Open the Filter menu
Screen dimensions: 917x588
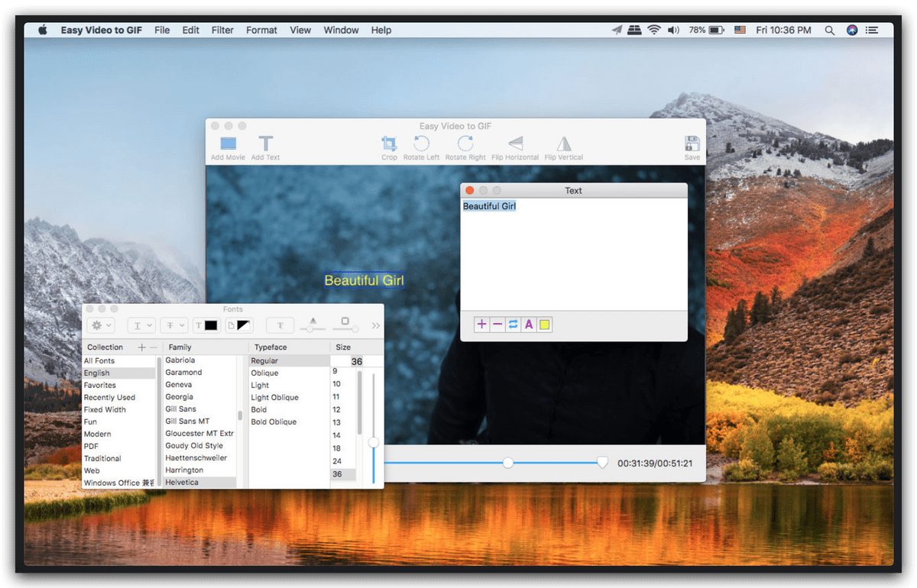point(222,30)
